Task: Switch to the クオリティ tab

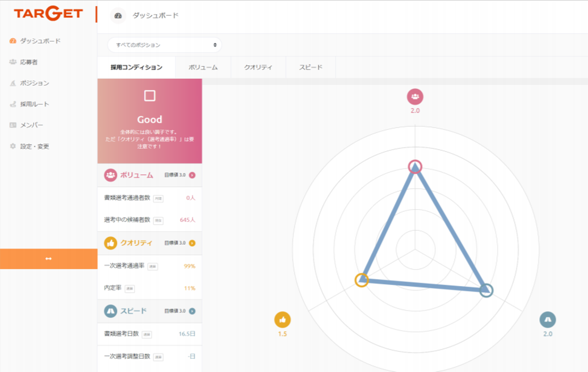Action: [258, 67]
